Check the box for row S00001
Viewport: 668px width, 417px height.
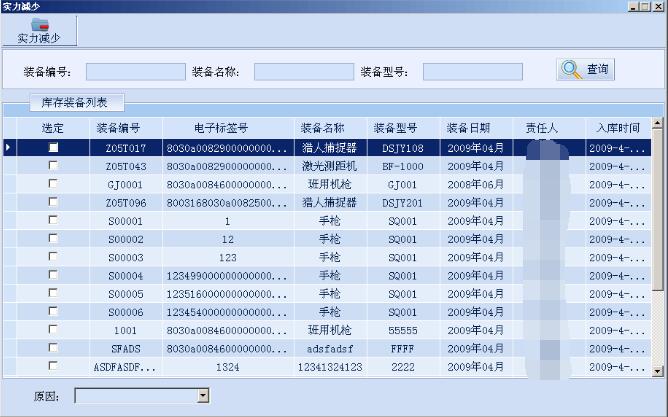(x=53, y=220)
